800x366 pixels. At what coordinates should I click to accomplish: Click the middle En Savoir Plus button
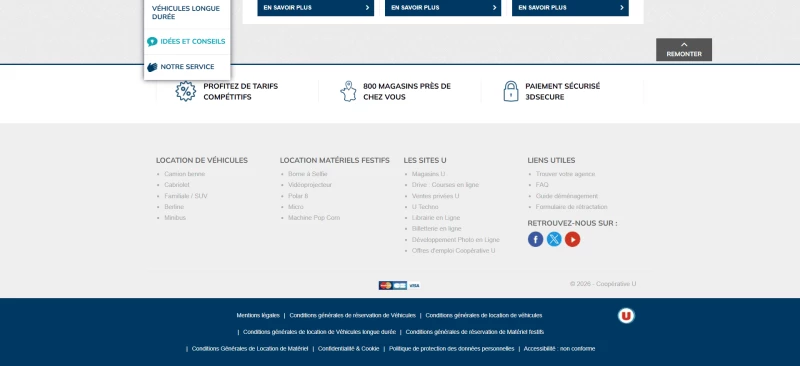(x=443, y=8)
